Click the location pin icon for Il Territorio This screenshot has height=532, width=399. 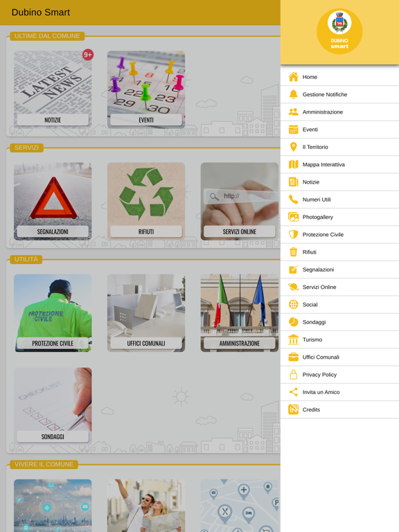coord(293,147)
